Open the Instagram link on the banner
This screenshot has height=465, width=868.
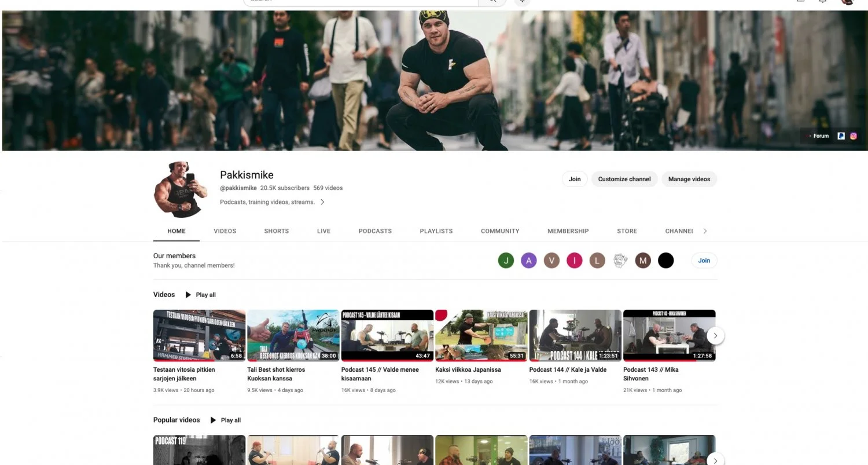853,136
